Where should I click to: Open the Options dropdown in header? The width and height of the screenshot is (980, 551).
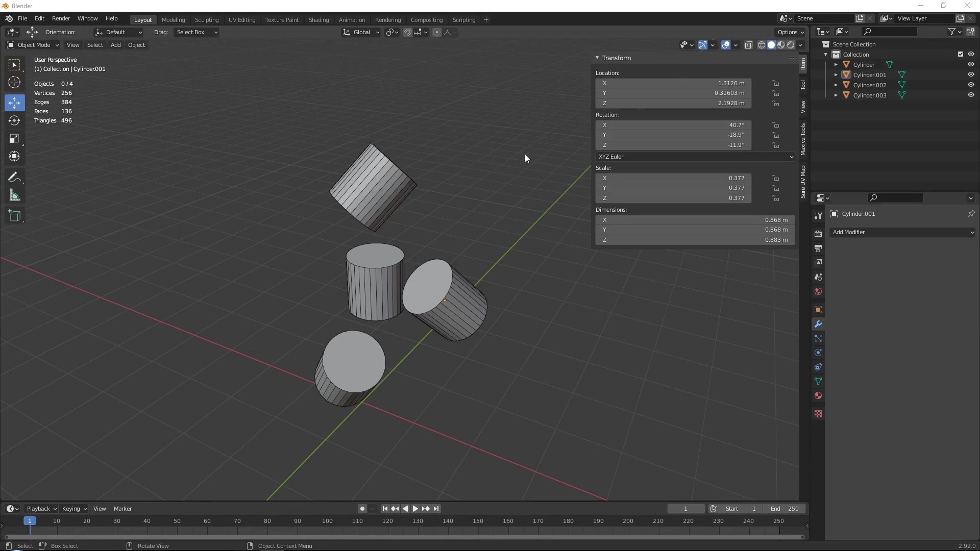coord(791,32)
